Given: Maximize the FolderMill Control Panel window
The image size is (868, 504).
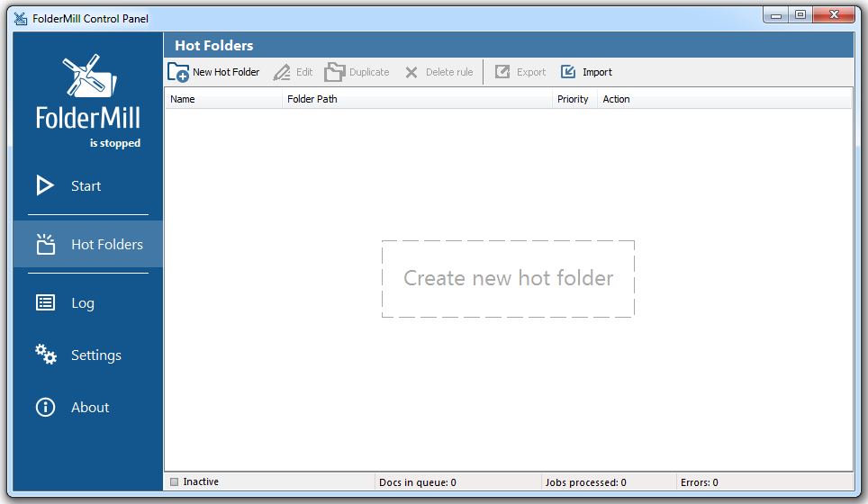Looking at the screenshot, I should (800, 15).
